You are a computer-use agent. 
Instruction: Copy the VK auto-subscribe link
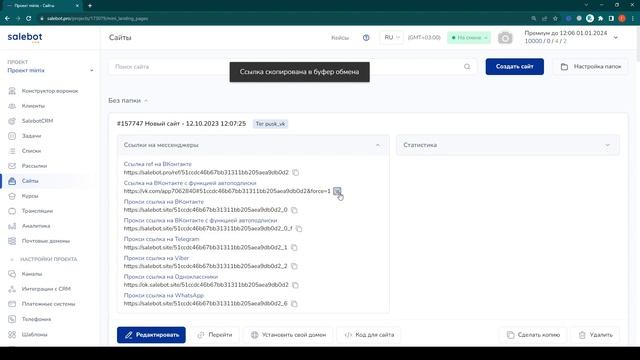(x=337, y=191)
